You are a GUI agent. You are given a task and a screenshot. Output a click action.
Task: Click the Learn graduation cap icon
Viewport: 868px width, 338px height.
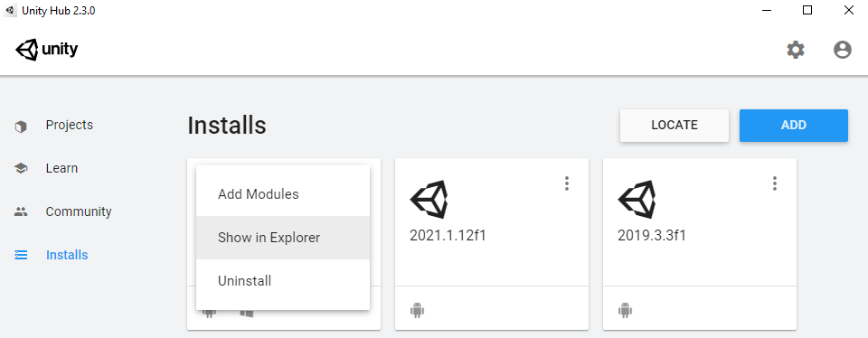click(x=21, y=169)
